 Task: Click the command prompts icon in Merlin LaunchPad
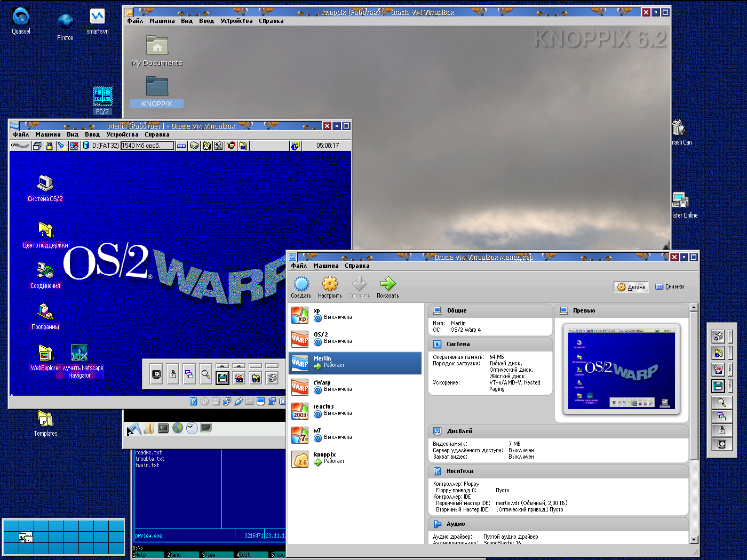click(239, 378)
